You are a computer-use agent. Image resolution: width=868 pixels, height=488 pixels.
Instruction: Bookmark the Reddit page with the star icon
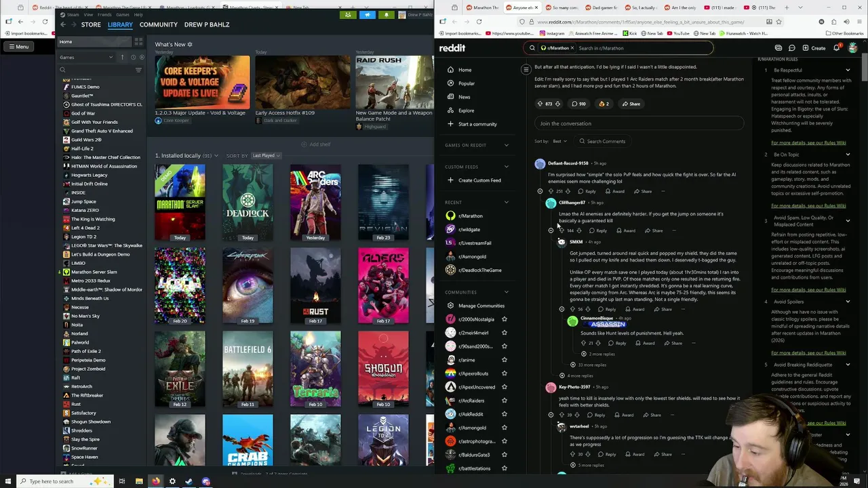(x=778, y=22)
